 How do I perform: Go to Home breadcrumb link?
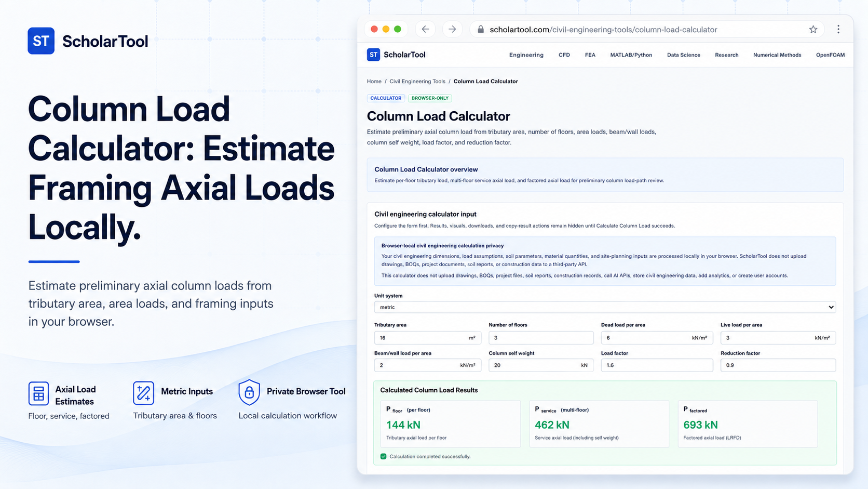click(374, 82)
